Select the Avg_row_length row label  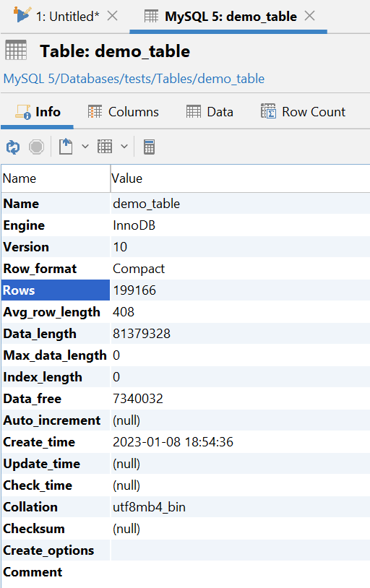[x=52, y=312]
